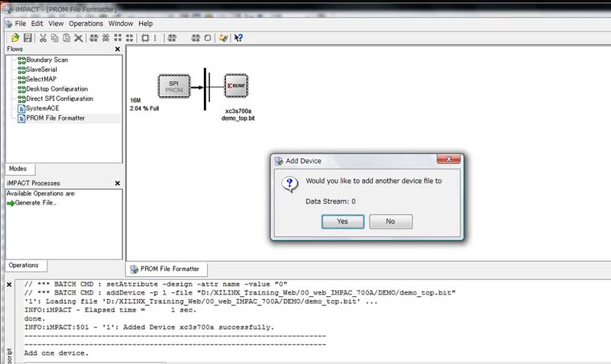Click the iMPACT icon beside File menu
The height and width of the screenshot is (364, 611).
[8, 24]
